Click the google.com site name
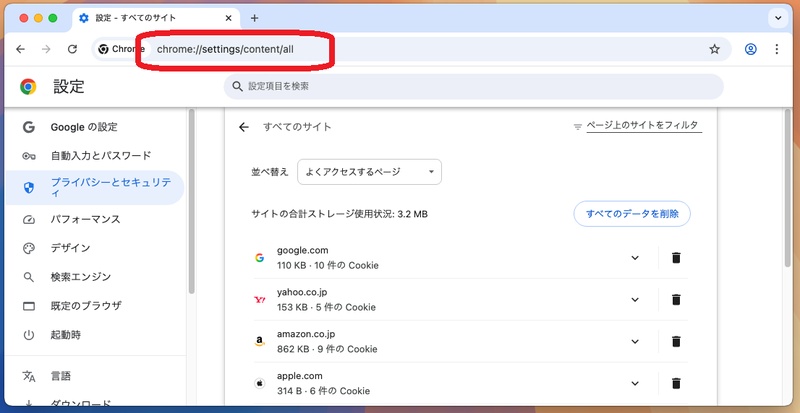Viewport: 800px width, 413px height. click(x=303, y=251)
